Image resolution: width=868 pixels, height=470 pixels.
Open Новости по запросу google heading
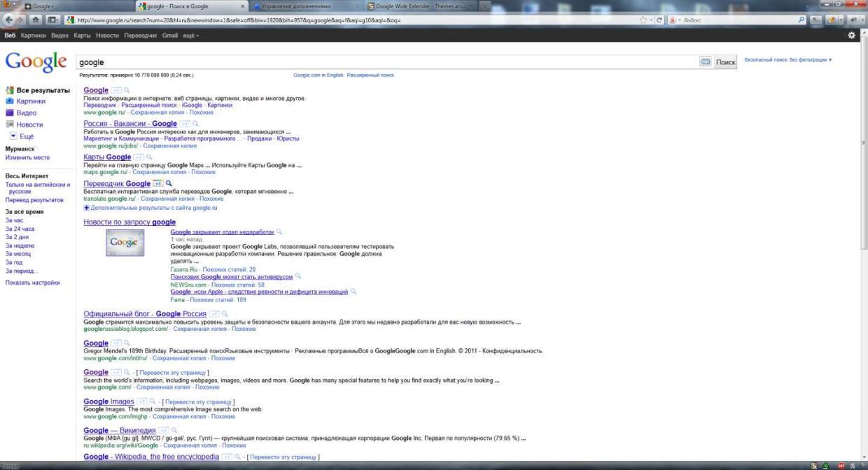click(x=129, y=222)
